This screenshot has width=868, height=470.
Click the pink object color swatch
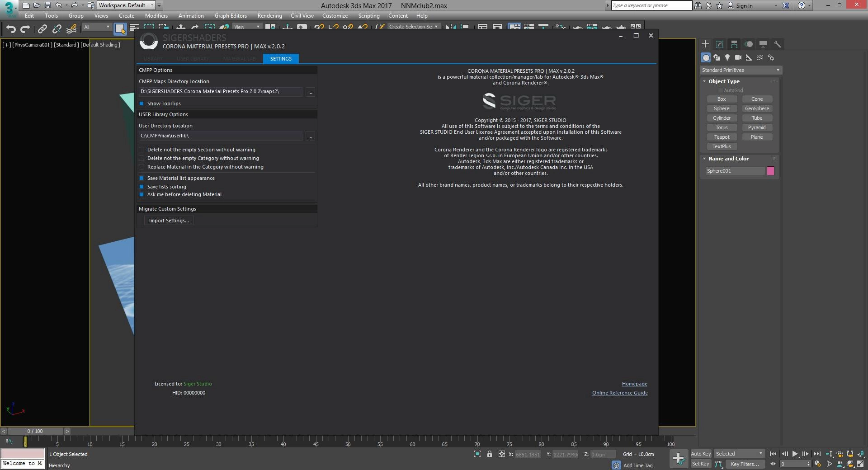click(770, 171)
